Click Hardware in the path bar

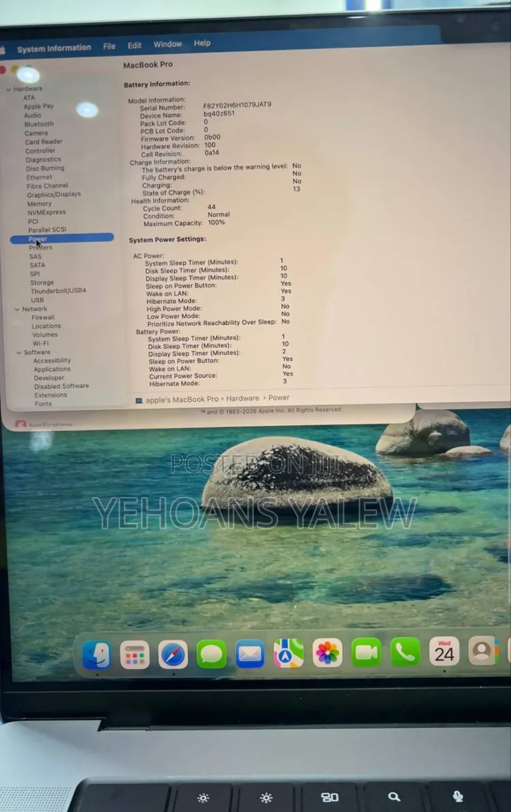click(x=243, y=398)
